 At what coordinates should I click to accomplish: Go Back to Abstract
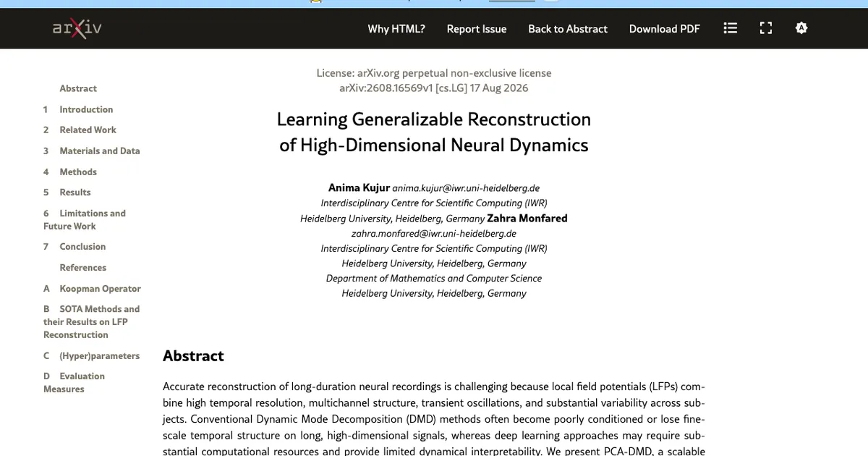click(568, 29)
